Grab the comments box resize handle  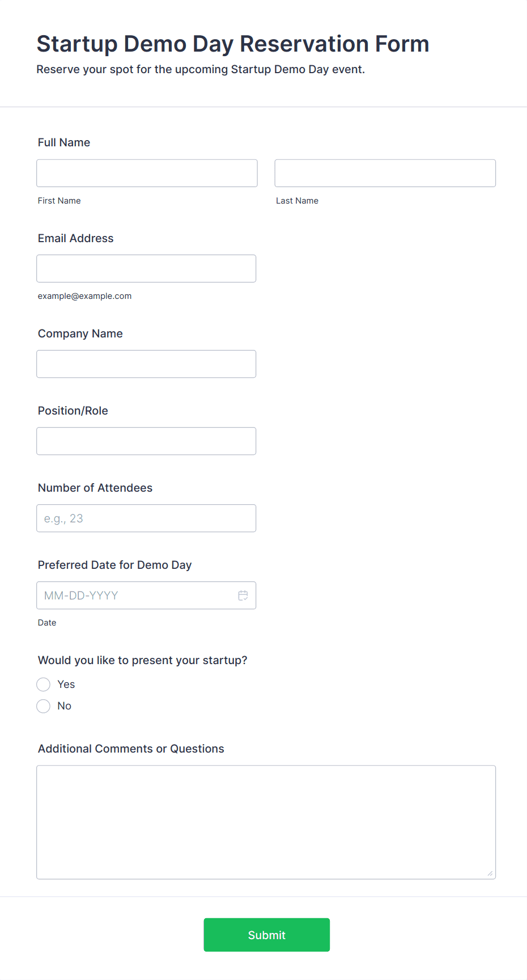tap(490, 873)
